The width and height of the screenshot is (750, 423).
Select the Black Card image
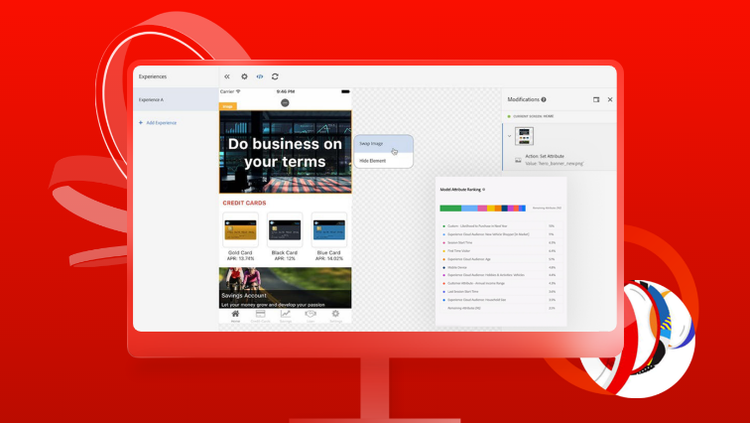285,230
